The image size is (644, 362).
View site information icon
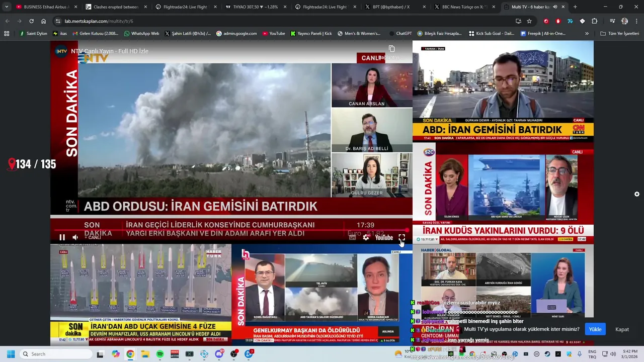(57, 21)
